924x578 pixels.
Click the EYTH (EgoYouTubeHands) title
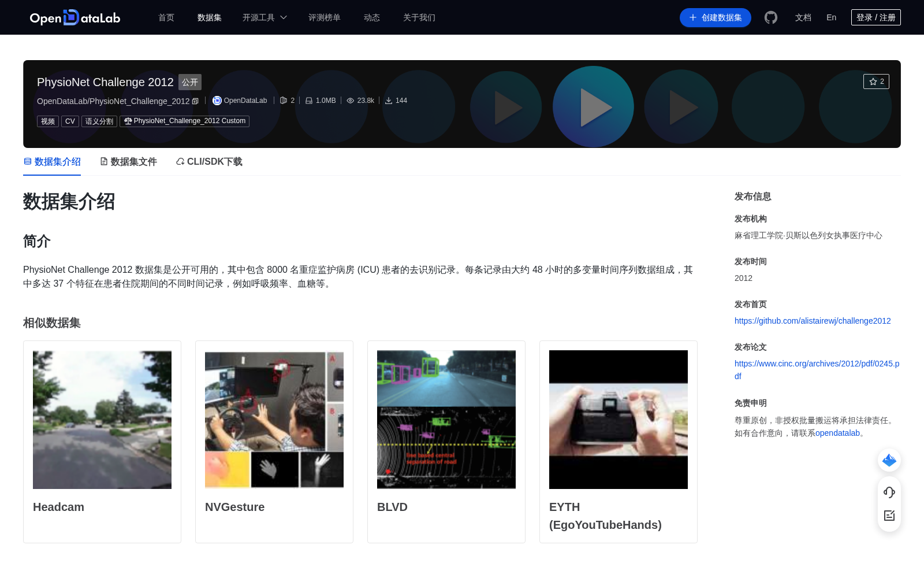coord(605,516)
